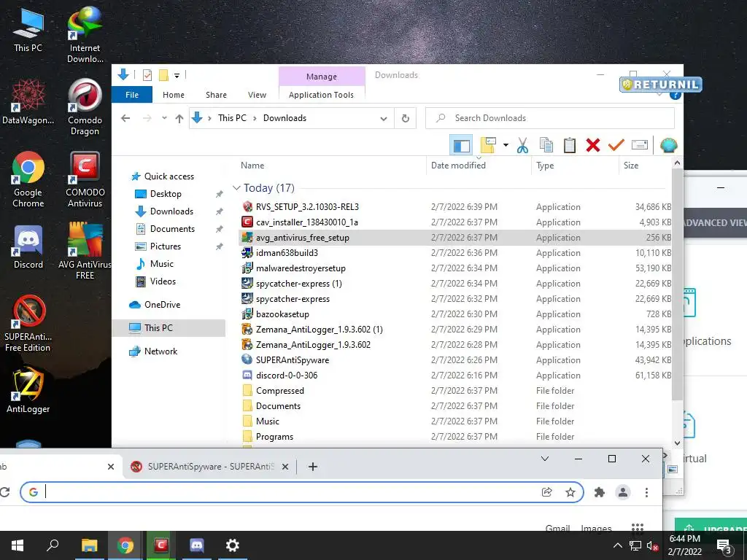Close the SUPERAntiSpyware Chrome tab
The height and width of the screenshot is (560, 747).
(x=285, y=467)
